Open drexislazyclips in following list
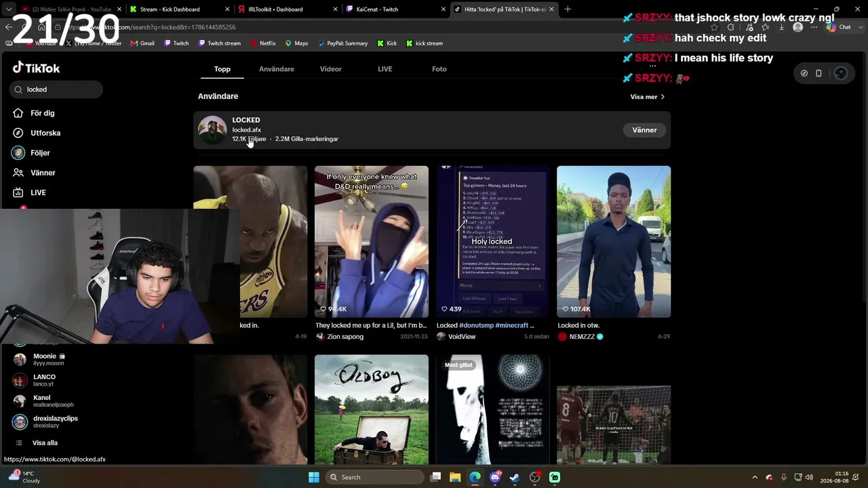Viewport: 868px width, 488px height. click(46, 422)
